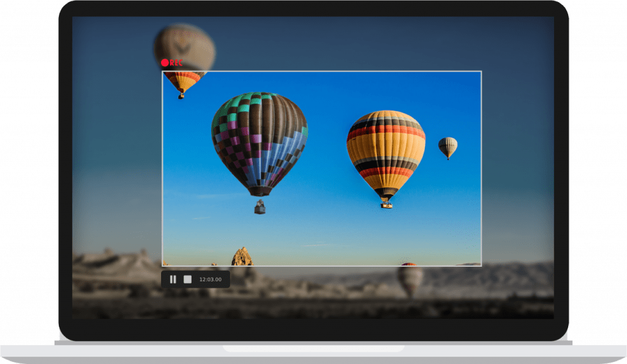Click the red REC text label
Viewport: 627px width, 364px height.
176,63
